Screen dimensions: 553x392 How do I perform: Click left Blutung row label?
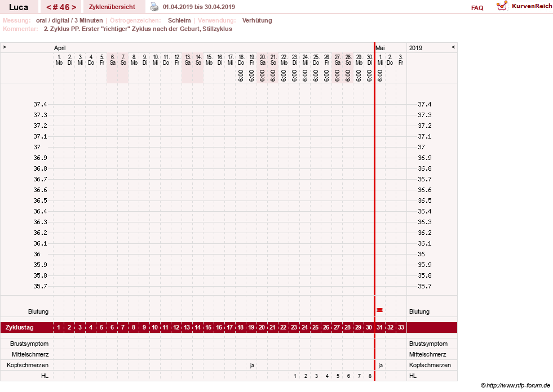coord(38,311)
